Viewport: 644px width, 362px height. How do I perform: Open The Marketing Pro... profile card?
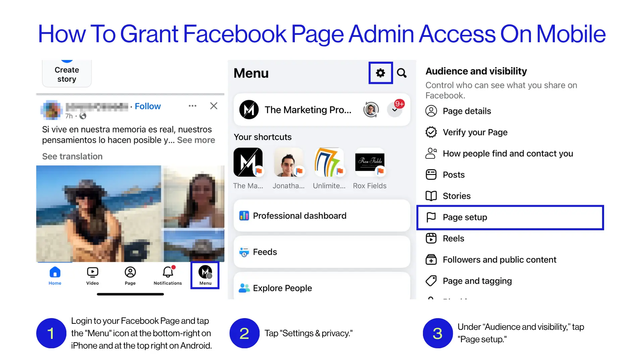322,110
